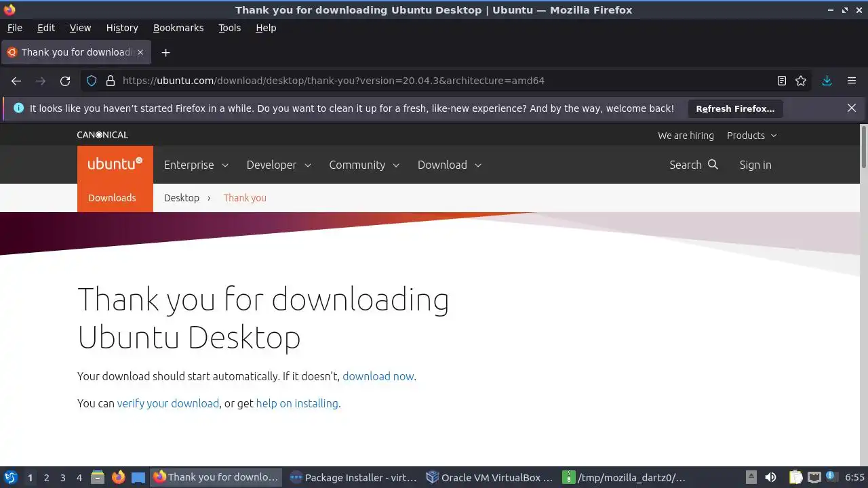Follow the download now link
This screenshot has width=868, height=488.
point(378,376)
